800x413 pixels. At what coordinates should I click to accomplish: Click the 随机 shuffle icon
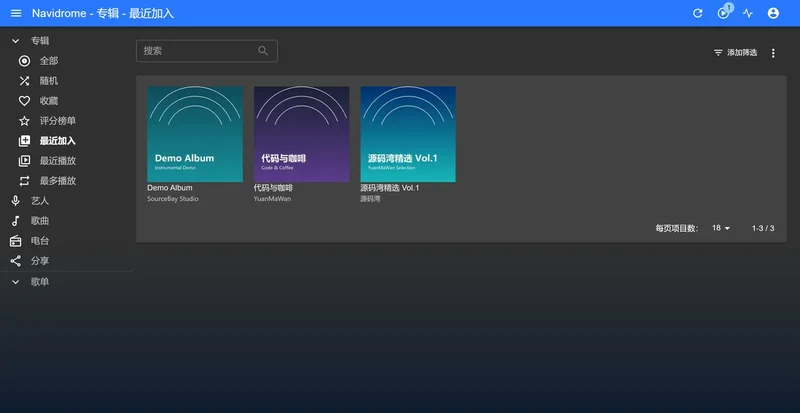pyautogui.click(x=24, y=81)
